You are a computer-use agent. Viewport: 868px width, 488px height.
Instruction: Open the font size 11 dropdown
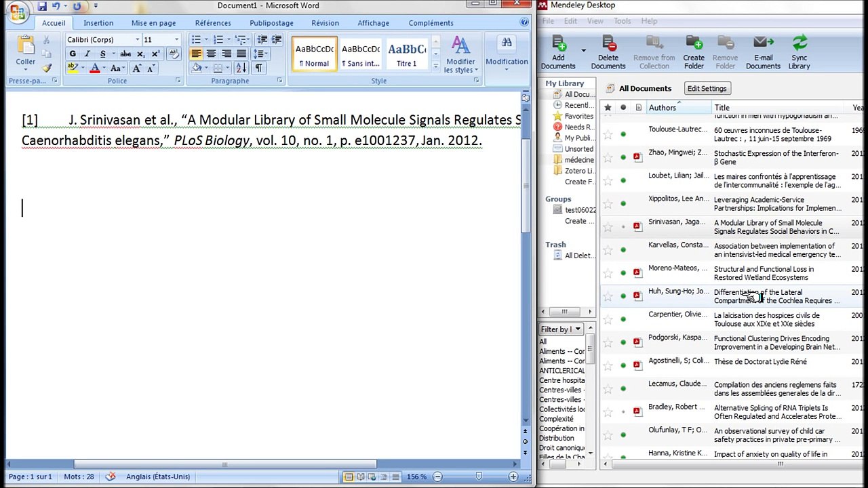[x=176, y=40]
